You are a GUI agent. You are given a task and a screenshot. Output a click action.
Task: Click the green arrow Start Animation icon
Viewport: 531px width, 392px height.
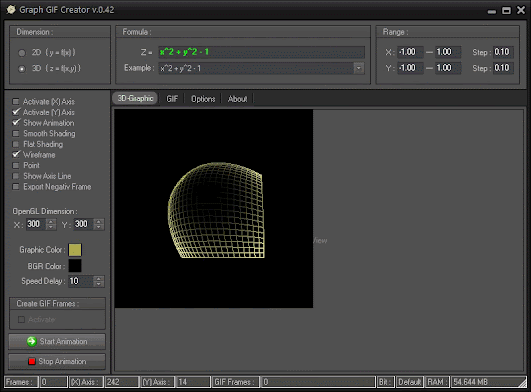coord(31,341)
